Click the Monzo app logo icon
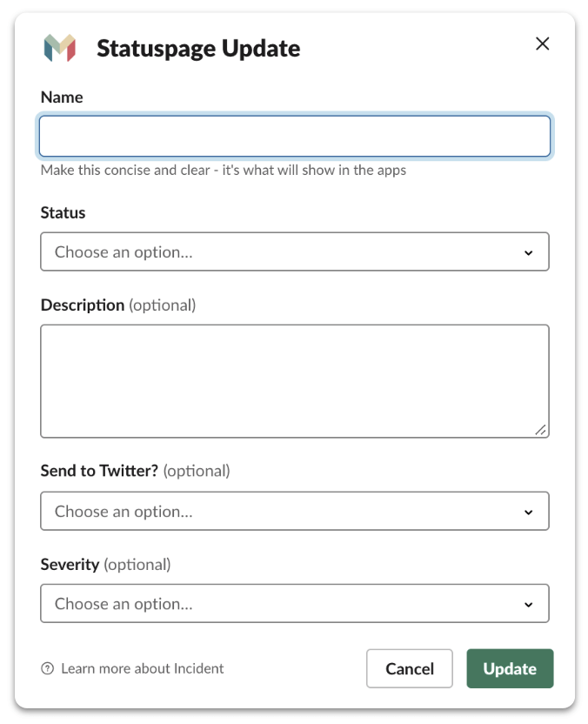Image resolution: width=588 pixels, height=724 pixels. coord(59,48)
